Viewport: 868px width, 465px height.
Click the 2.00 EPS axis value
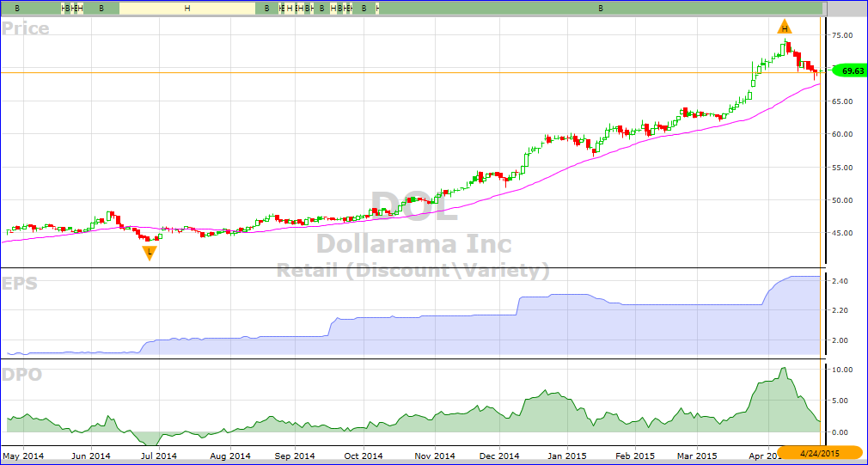click(x=841, y=340)
